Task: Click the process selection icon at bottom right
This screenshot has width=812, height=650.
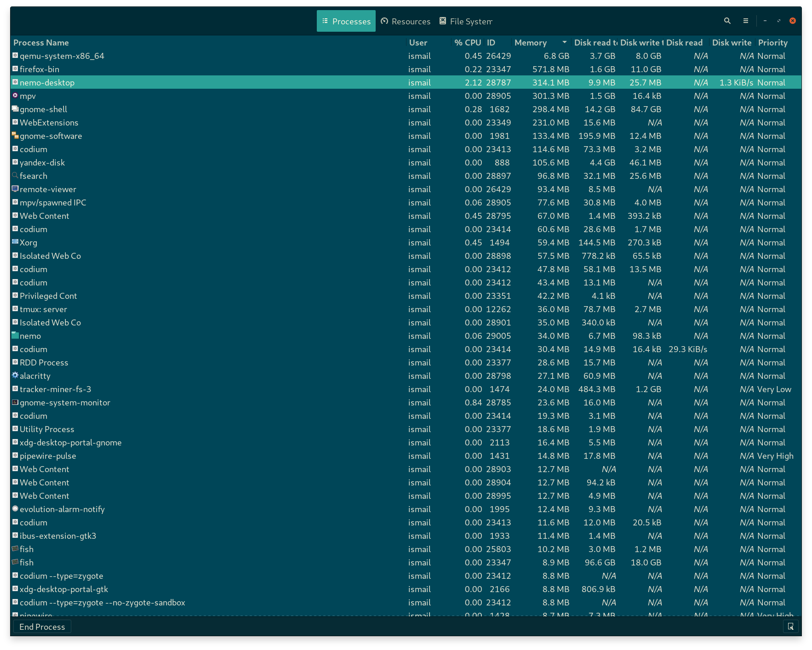Action: [790, 626]
